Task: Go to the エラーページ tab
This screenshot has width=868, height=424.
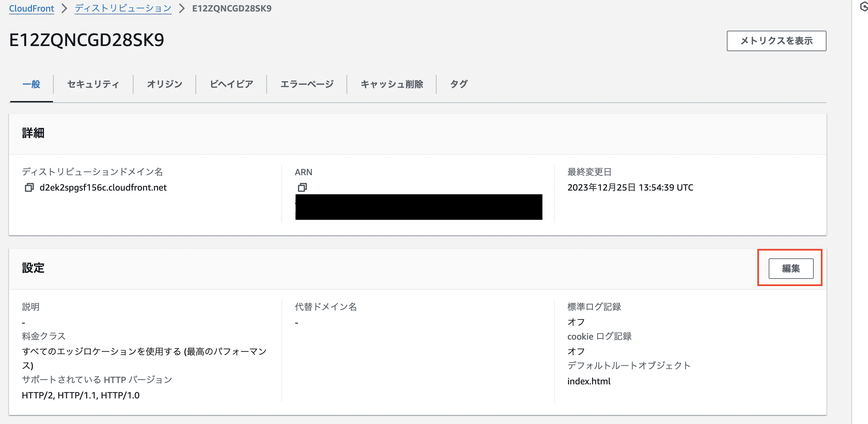Action: click(307, 84)
